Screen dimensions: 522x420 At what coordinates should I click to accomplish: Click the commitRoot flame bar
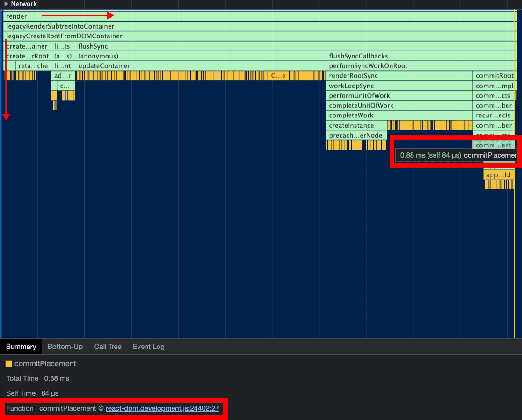(494, 76)
